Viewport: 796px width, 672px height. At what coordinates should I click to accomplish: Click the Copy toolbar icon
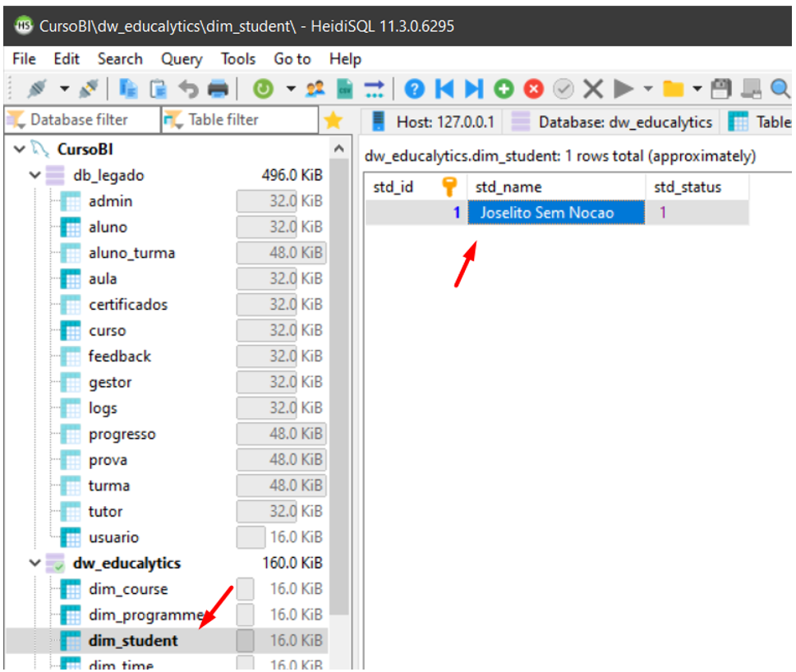tap(128, 89)
